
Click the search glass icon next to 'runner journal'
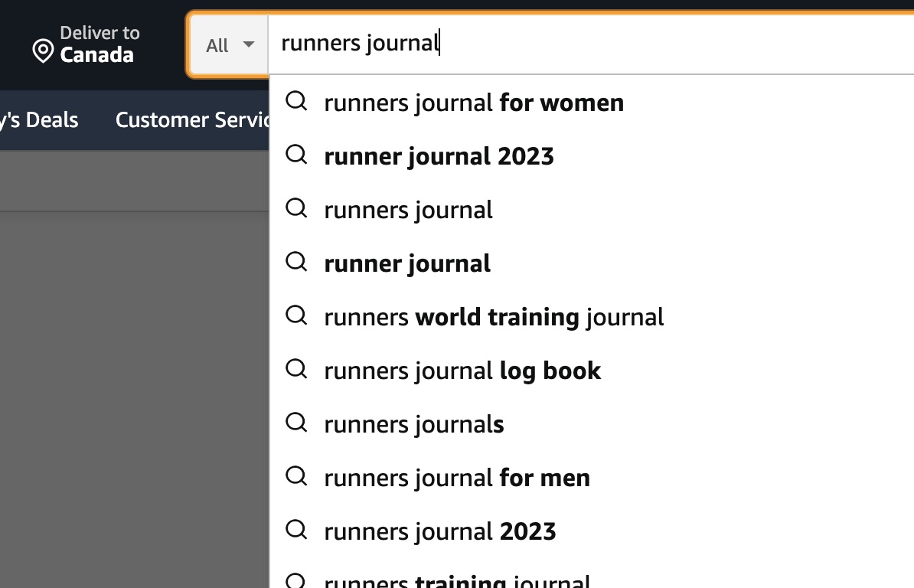coord(296,262)
